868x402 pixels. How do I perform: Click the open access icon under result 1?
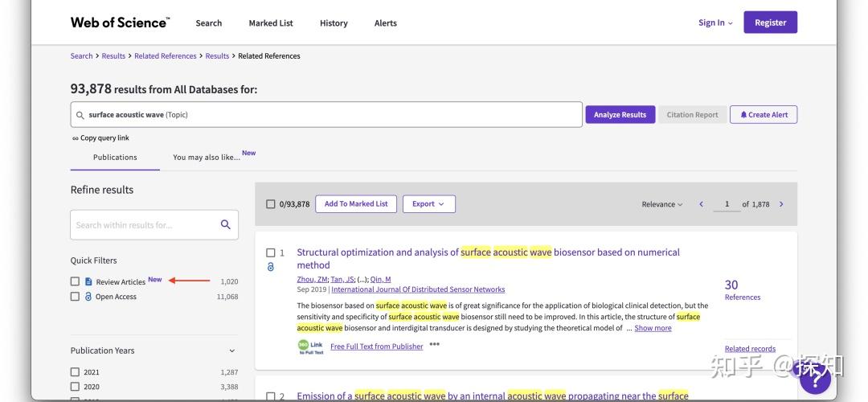point(271,267)
